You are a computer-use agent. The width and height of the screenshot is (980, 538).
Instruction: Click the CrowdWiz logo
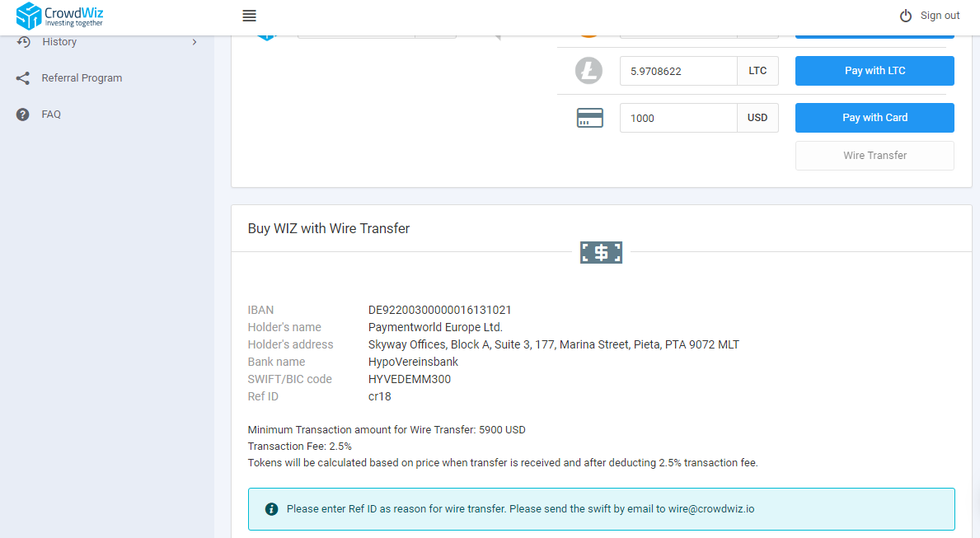(59, 16)
